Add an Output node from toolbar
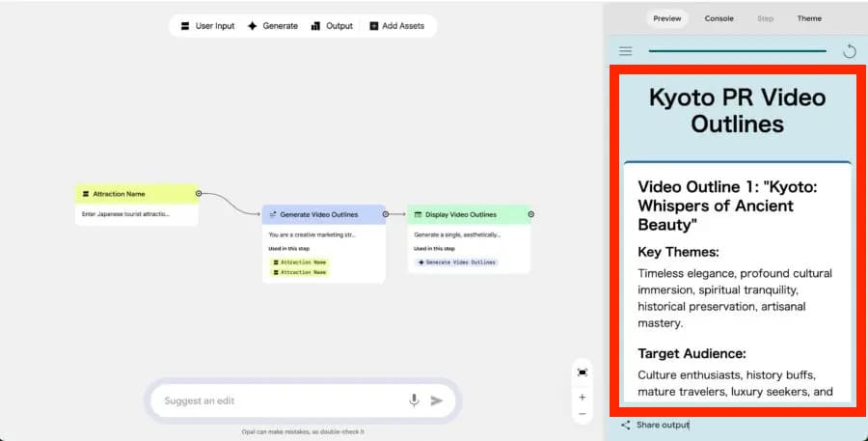This screenshot has height=441, width=868. click(332, 26)
